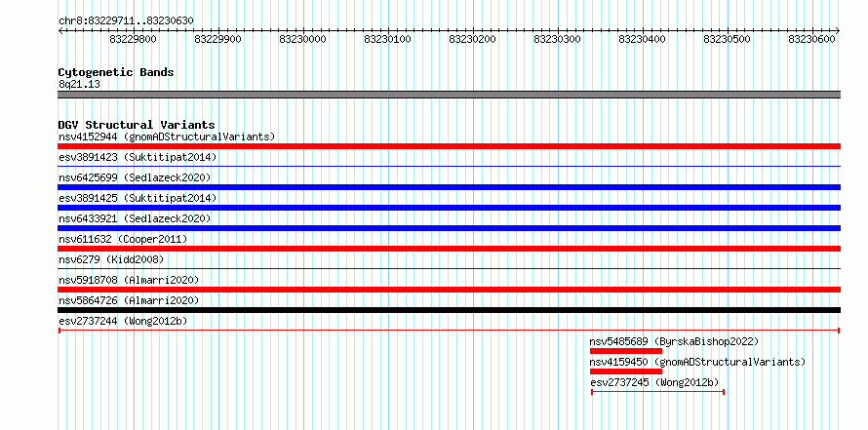The image size is (868, 430).
Task: Select the blue bar under nsv6433921
Action: tap(449, 228)
